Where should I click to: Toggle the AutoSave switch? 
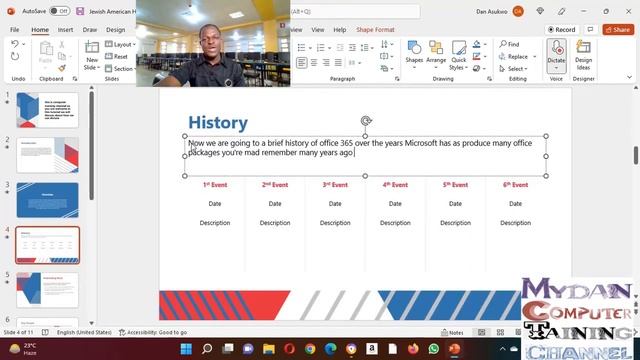tap(60, 11)
